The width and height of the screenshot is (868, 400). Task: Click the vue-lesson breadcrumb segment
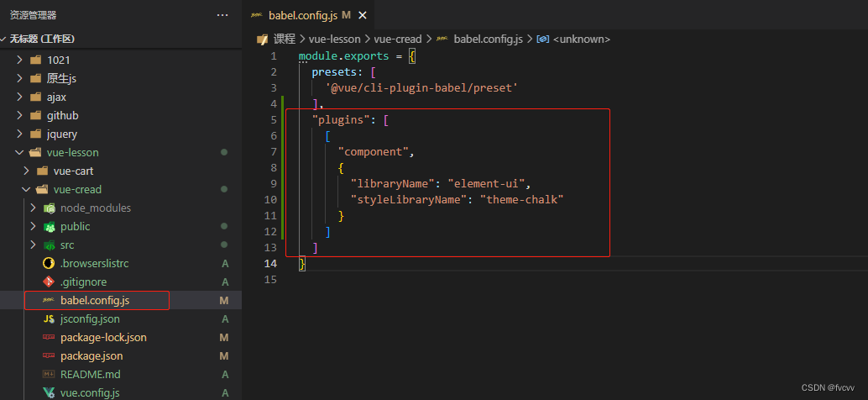(334, 39)
